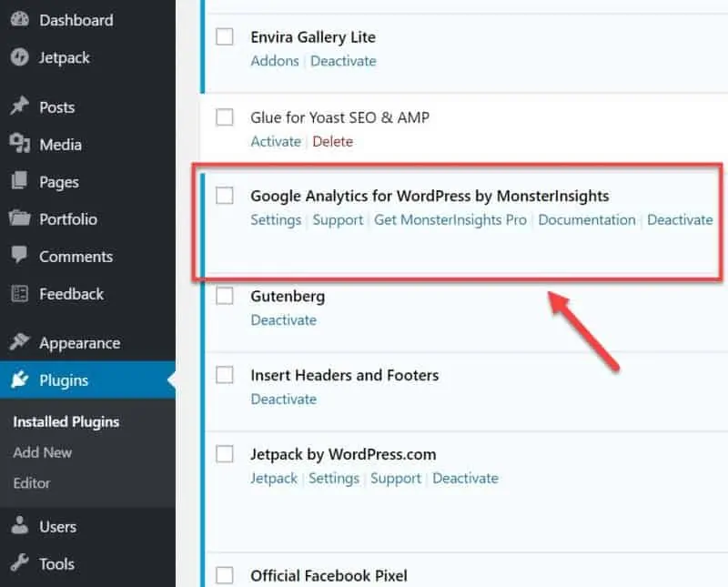Select the Jetpack by WordPress.com checkbox
The image size is (728, 587).
click(x=225, y=454)
